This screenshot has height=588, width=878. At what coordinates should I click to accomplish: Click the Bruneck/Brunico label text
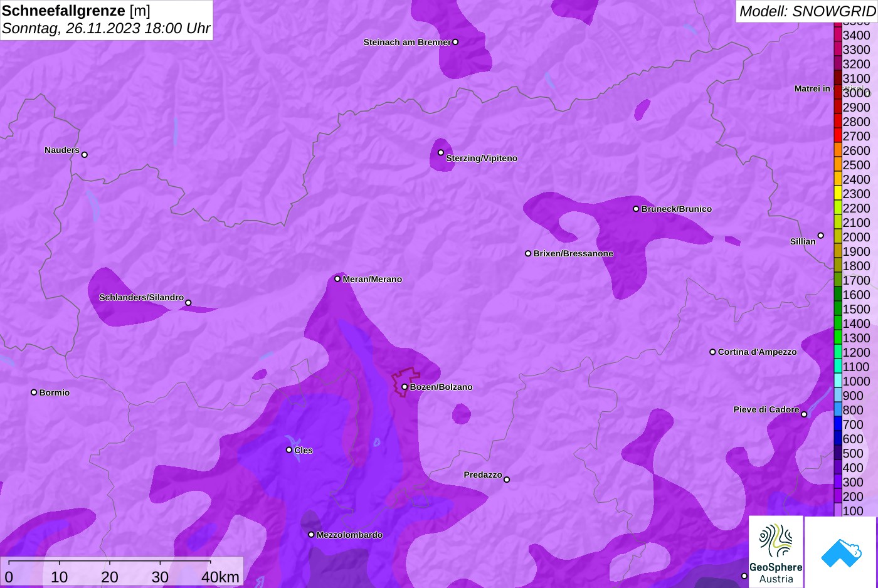[x=677, y=209]
